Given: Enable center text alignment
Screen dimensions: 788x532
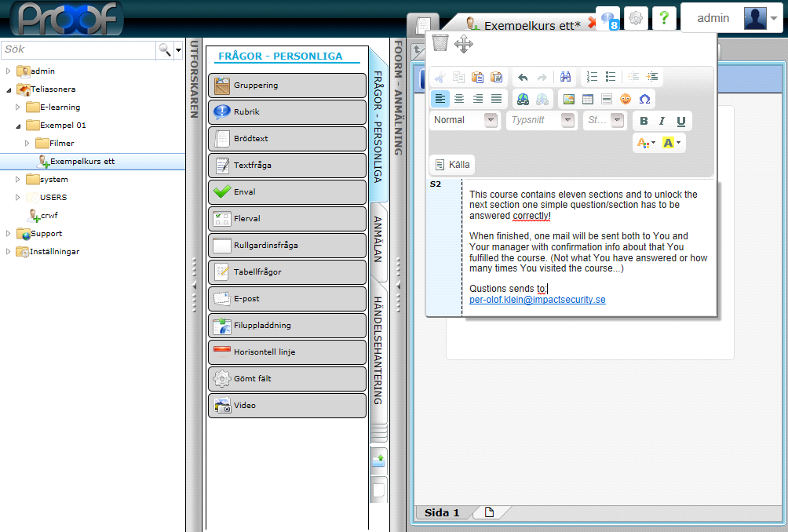Looking at the screenshot, I should click(459, 99).
